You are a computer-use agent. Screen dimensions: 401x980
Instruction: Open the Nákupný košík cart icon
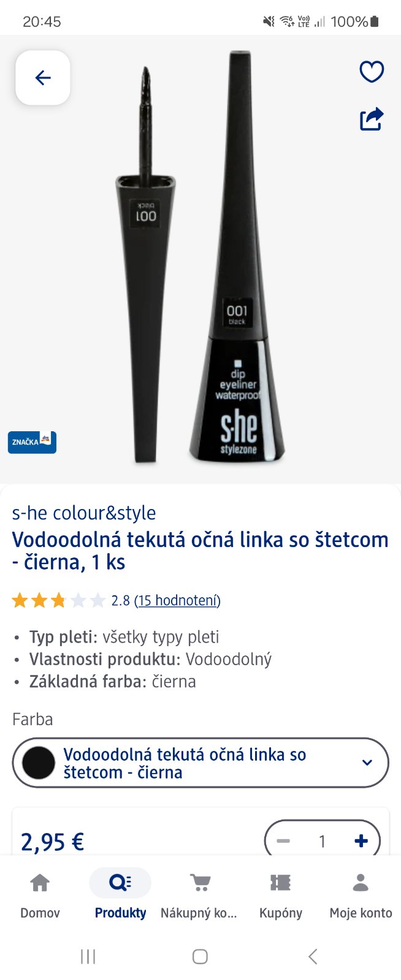(x=199, y=895)
